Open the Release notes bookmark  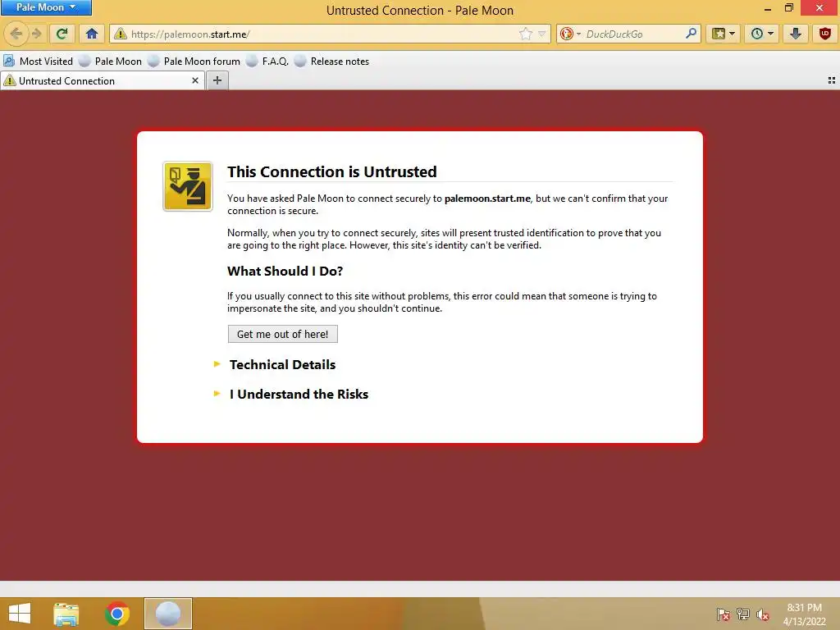(x=331, y=61)
